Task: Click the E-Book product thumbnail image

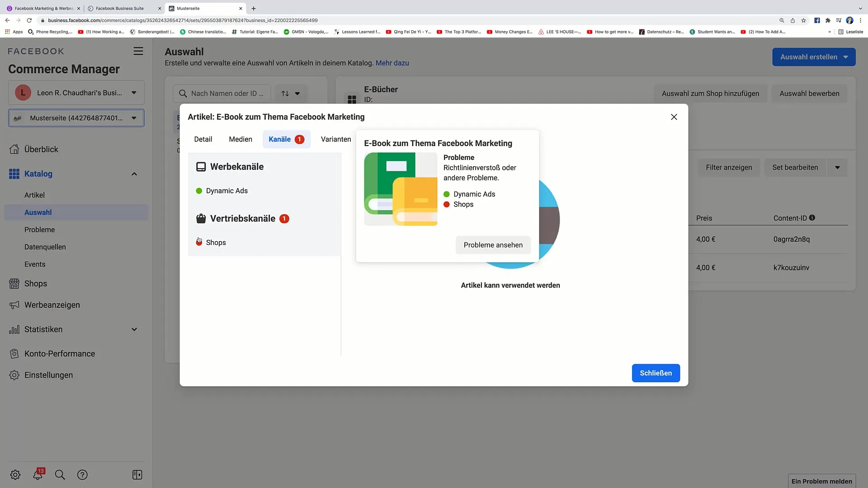Action: point(401,189)
